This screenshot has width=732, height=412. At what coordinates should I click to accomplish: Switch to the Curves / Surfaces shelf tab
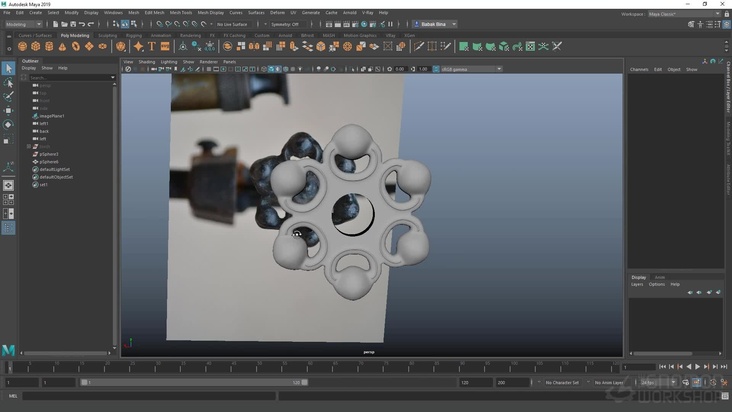click(x=35, y=35)
